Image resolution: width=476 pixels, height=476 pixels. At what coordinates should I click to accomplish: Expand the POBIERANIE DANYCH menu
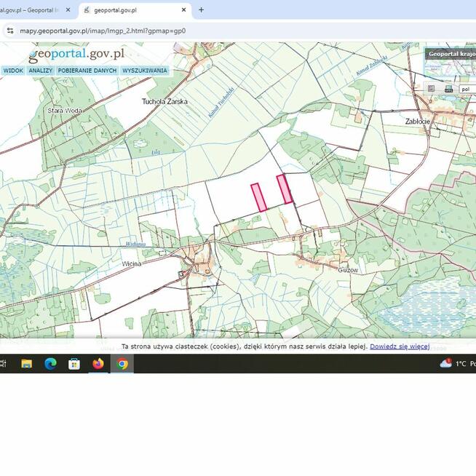tap(87, 71)
